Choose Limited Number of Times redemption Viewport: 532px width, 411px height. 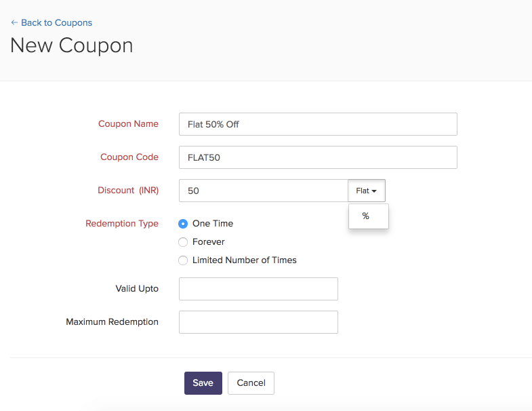click(183, 260)
